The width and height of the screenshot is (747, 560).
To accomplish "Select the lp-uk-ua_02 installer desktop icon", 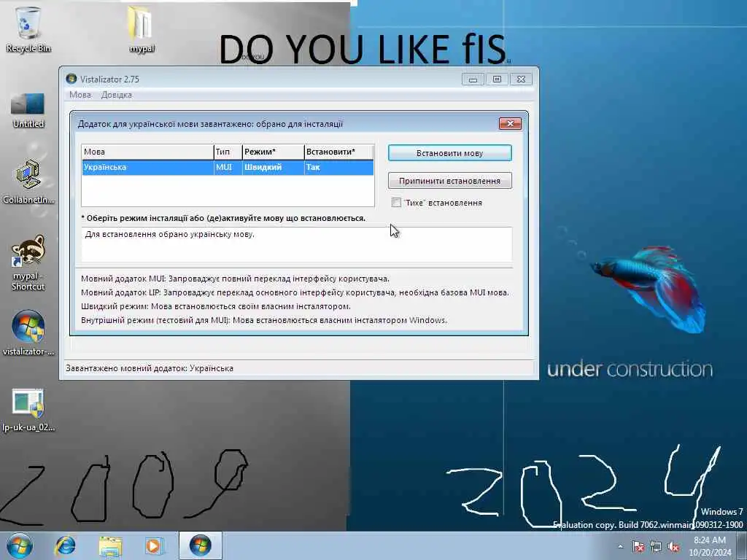I will [x=28, y=410].
